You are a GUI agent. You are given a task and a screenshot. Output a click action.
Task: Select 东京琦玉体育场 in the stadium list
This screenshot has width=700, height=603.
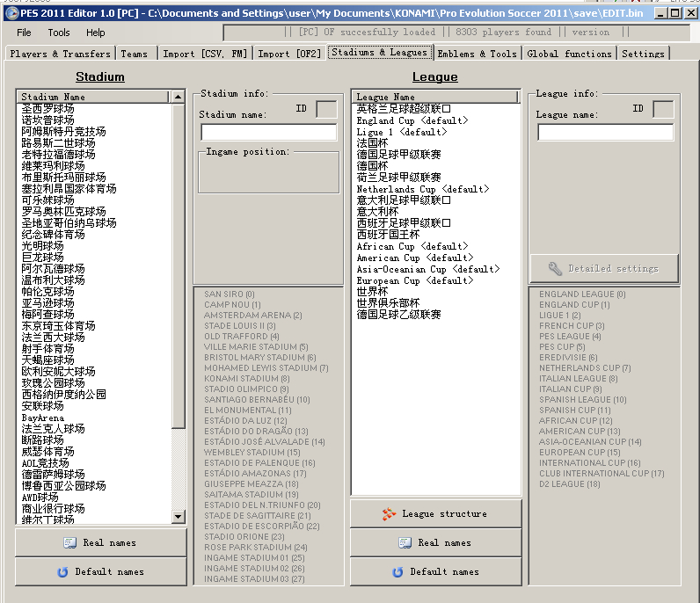59,326
